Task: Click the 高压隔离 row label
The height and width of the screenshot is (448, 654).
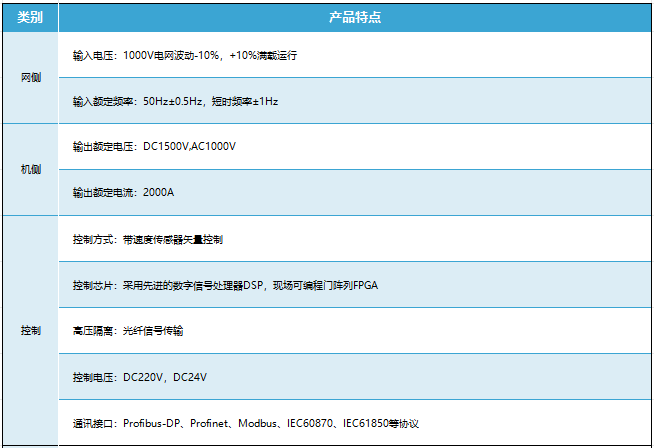Action: point(94,331)
